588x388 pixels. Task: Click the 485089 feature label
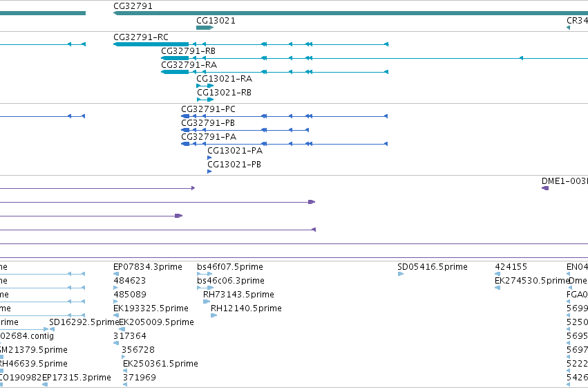tap(130, 295)
